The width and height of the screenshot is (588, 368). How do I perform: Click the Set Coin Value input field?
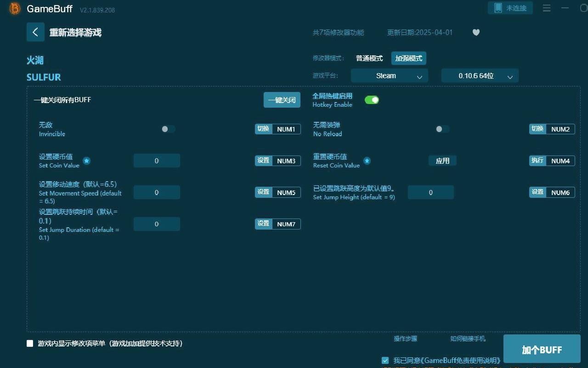click(x=157, y=161)
